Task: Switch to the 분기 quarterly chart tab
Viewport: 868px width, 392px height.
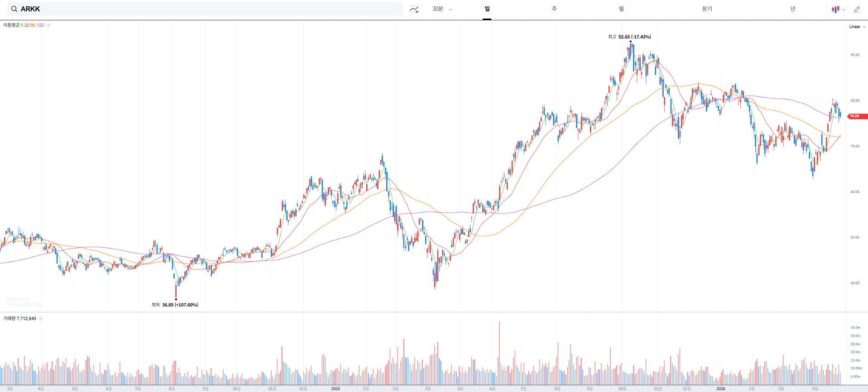Action: tap(707, 9)
